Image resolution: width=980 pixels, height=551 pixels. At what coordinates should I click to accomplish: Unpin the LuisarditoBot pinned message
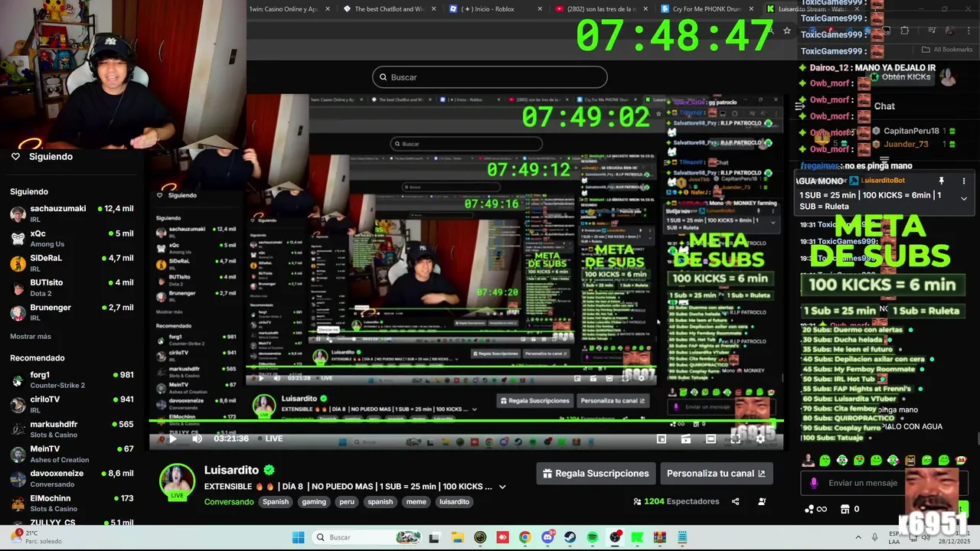point(942,181)
